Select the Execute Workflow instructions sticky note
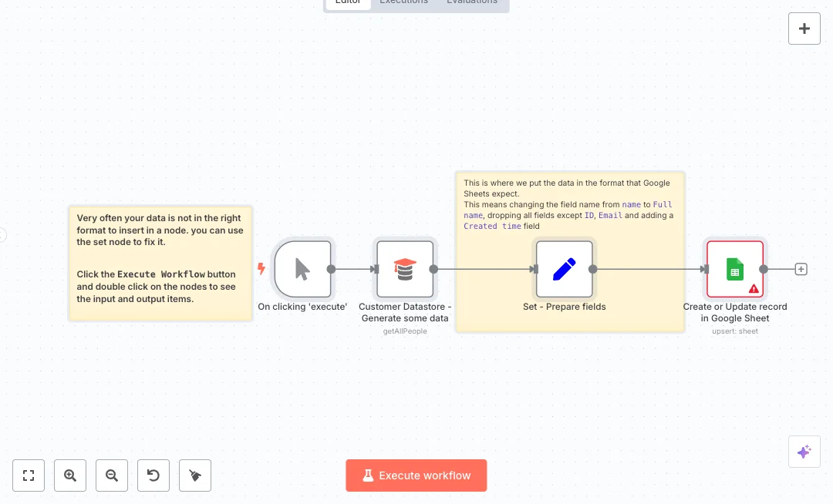Image resolution: width=833 pixels, height=504 pixels. click(160, 262)
